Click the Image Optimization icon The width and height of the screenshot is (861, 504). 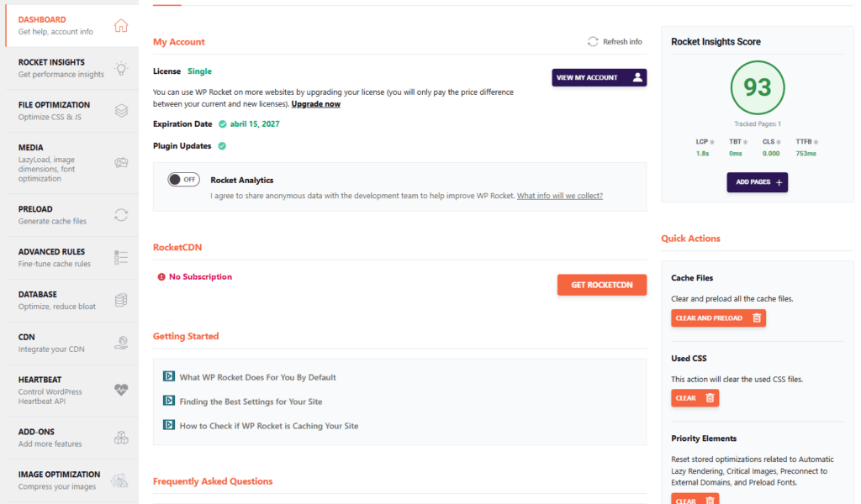pyautogui.click(x=119, y=480)
